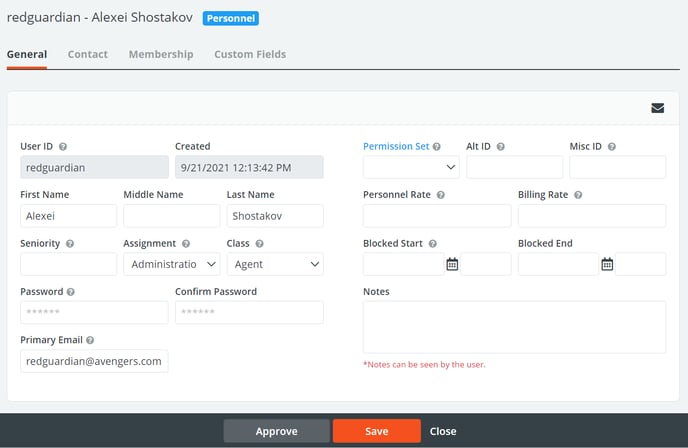Open the Class dropdown showing Agent
Screen dimensions: 688x448
[x=275, y=264]
